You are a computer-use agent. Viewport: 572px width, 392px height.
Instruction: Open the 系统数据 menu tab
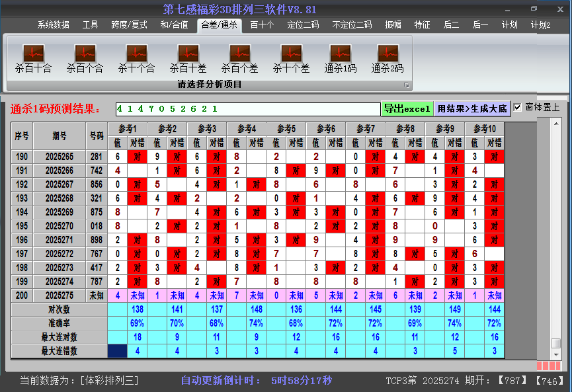(x=53, y=25)
